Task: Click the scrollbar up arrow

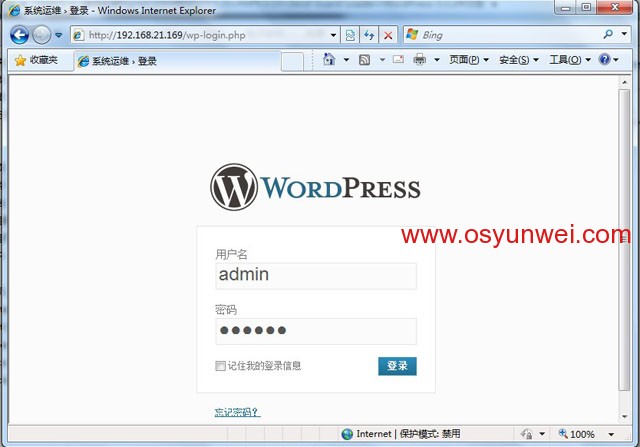Action: coord(624,82)
